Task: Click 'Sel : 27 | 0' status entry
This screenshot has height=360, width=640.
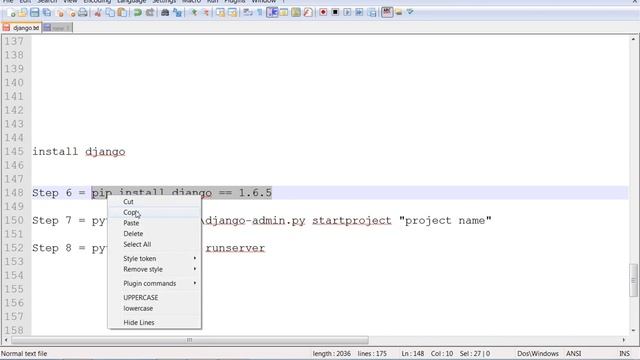Action: coord(475,353)
